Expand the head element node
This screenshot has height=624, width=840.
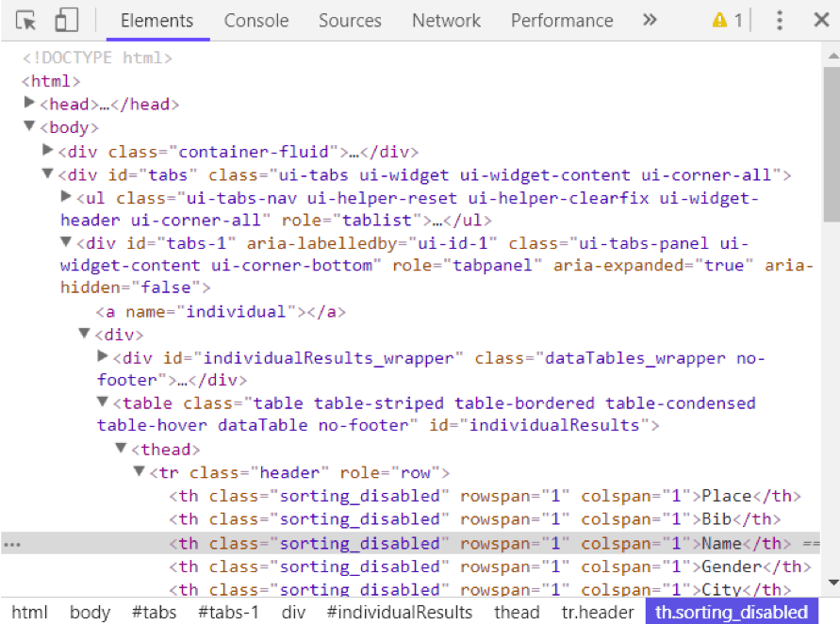(x=29, y=103)
